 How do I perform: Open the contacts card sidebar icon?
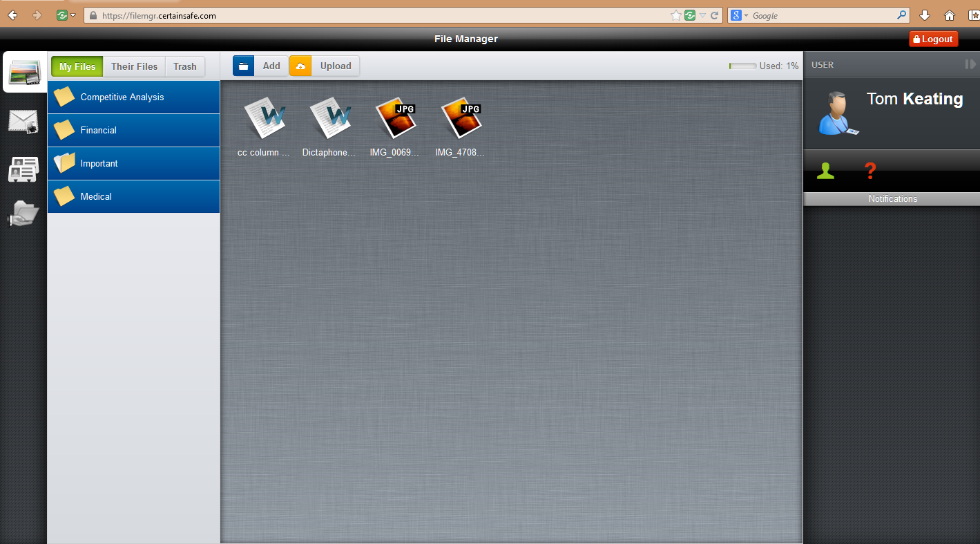pyautogui.click(x=23, y=169)
